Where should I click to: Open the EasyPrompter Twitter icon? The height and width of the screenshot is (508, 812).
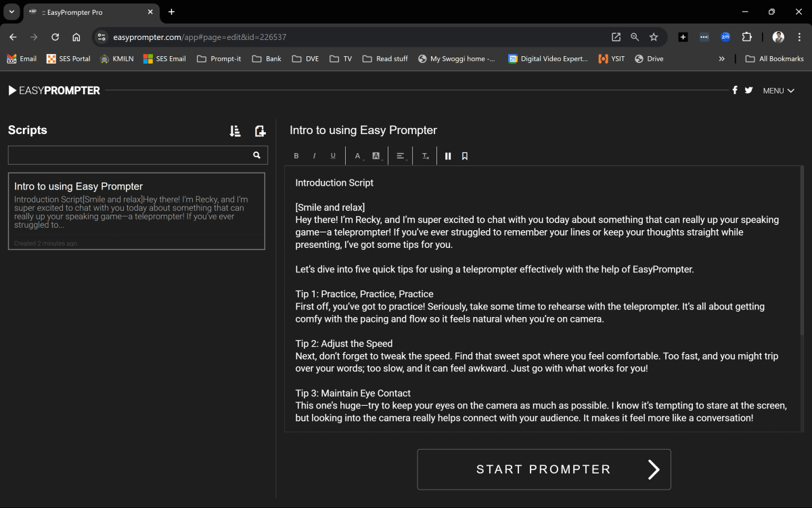click(748, 90)
